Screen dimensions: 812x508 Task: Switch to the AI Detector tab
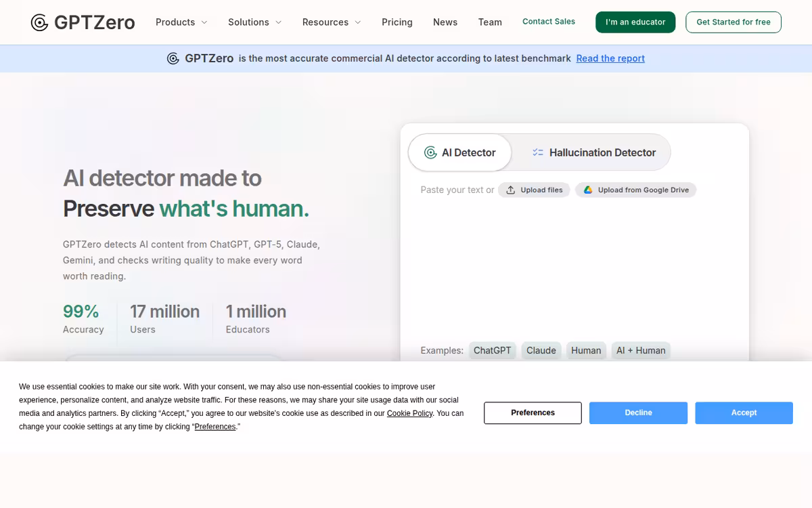tap(459, 152)
